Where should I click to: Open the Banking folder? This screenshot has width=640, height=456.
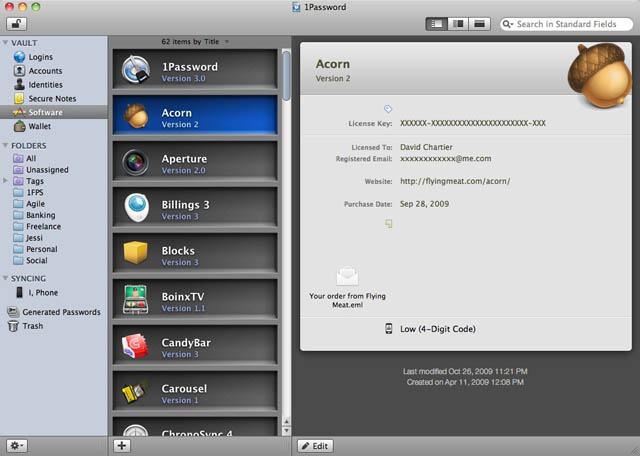coord(40,215)
